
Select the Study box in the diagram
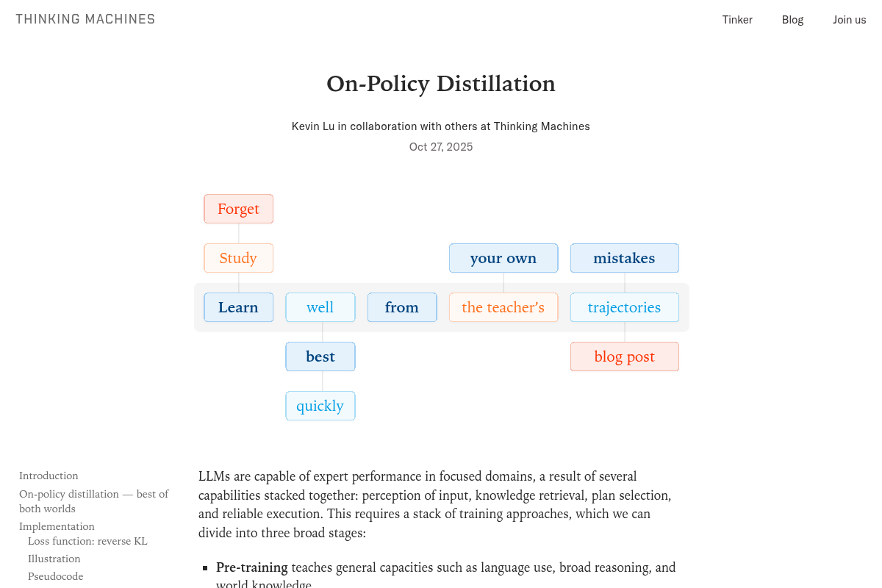238,258
